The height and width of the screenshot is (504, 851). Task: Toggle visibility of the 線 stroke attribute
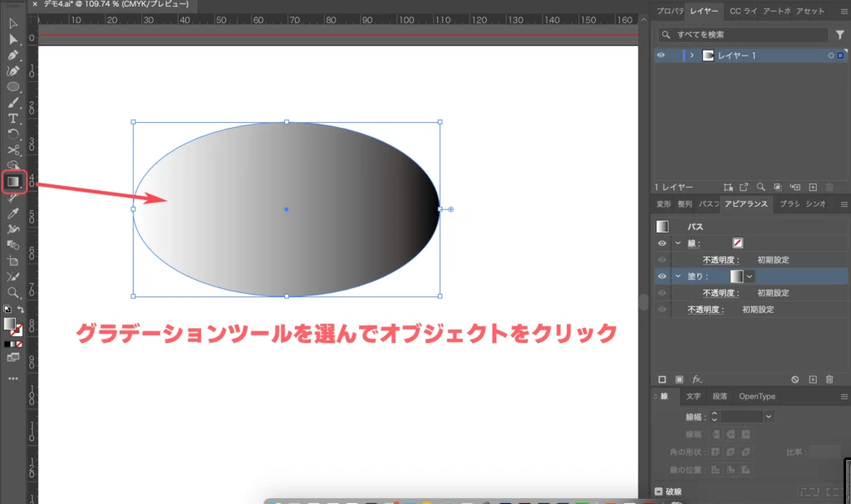click(x=662, y=243)
